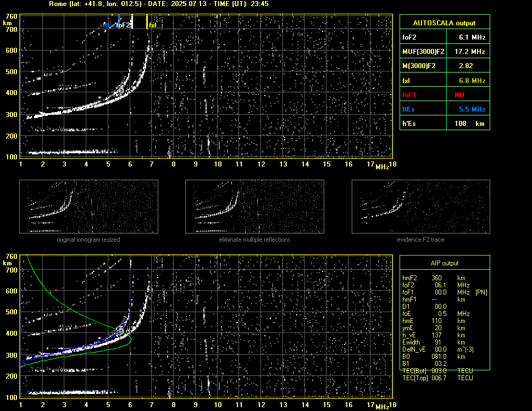Click the 14 MHz axis label on bottom ionogram
532x411 pixels.
coord(305,404)
